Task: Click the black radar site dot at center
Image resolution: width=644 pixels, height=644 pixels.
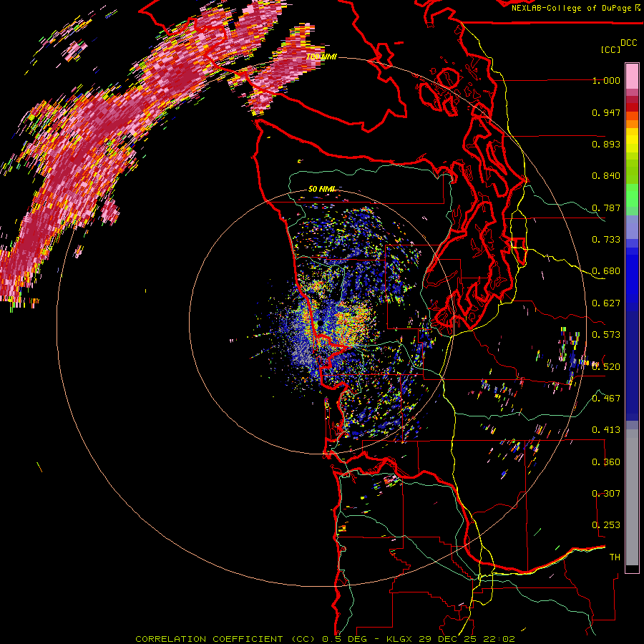Action: coord(321,324)
